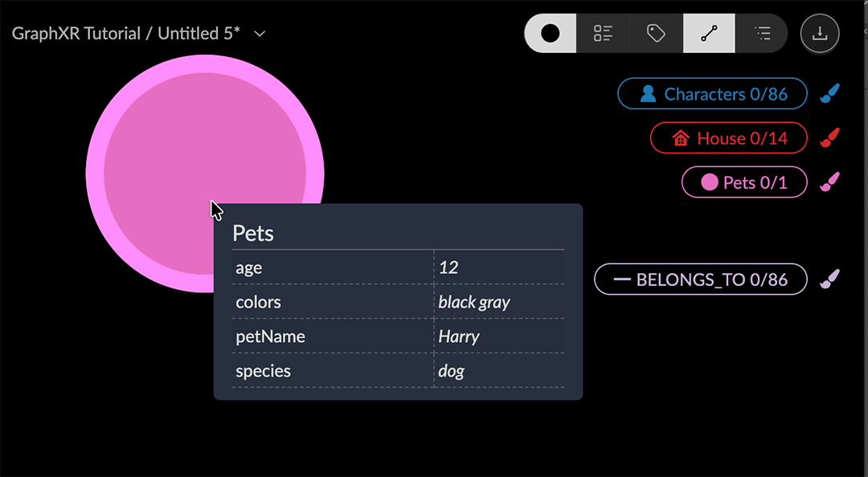Open the legend list toolbar icon

(761, 33)
